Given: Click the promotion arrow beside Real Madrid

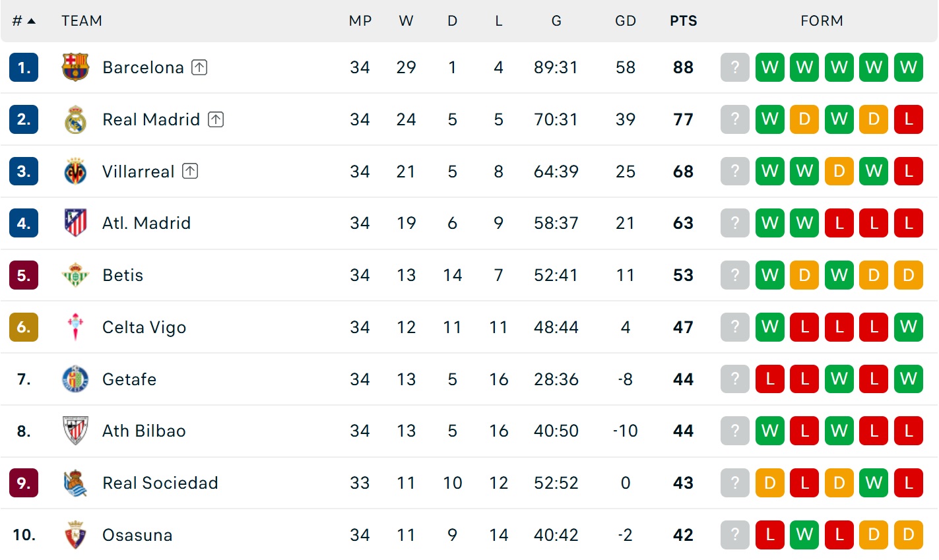Looking at the screenshot, I should (216, 119).
